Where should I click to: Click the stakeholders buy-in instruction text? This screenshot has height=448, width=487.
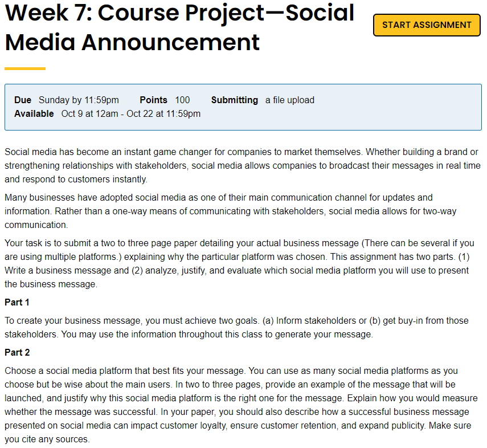tap(239, 327)
